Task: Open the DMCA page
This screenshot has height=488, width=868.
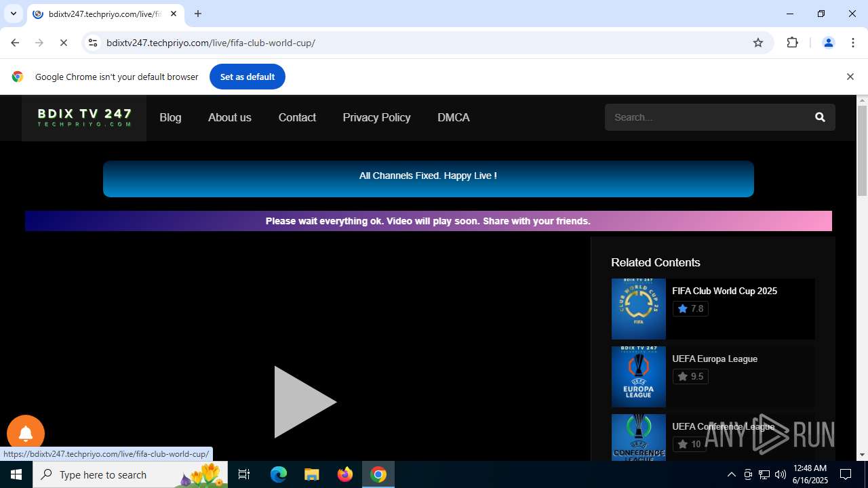Action: pos(454,117)
